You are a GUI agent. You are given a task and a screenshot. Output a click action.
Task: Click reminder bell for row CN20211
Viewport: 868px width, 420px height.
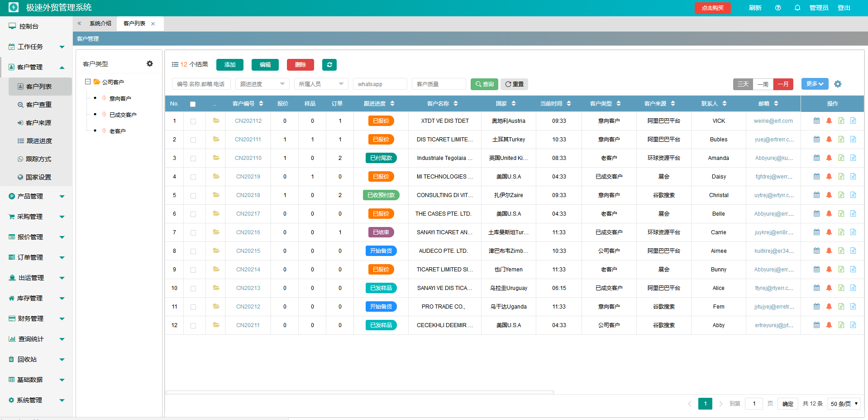[x=829, y=325]
